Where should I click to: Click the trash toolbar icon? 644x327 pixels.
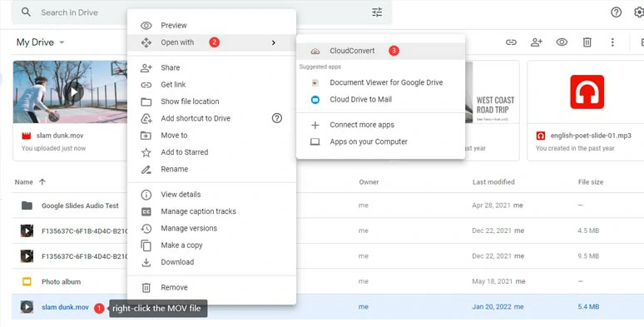[587, 42]
